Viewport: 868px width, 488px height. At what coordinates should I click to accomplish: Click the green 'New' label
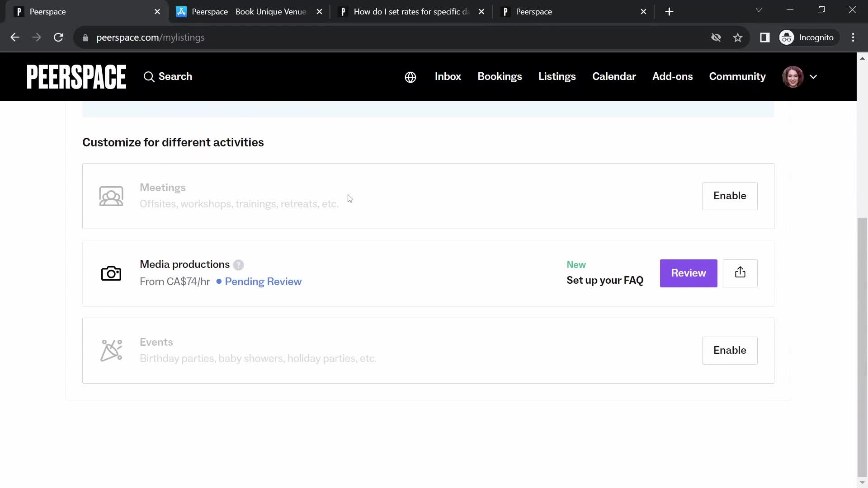[x=576, y=265]
